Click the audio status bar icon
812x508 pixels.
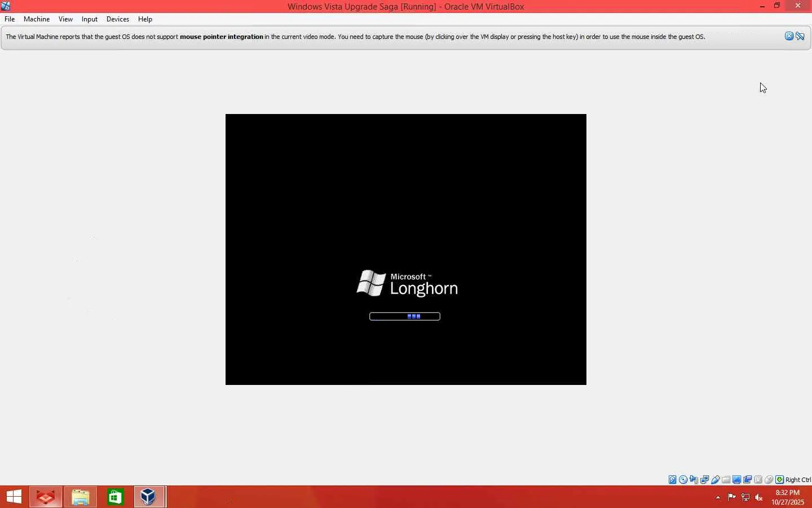[x=694, y=480]
